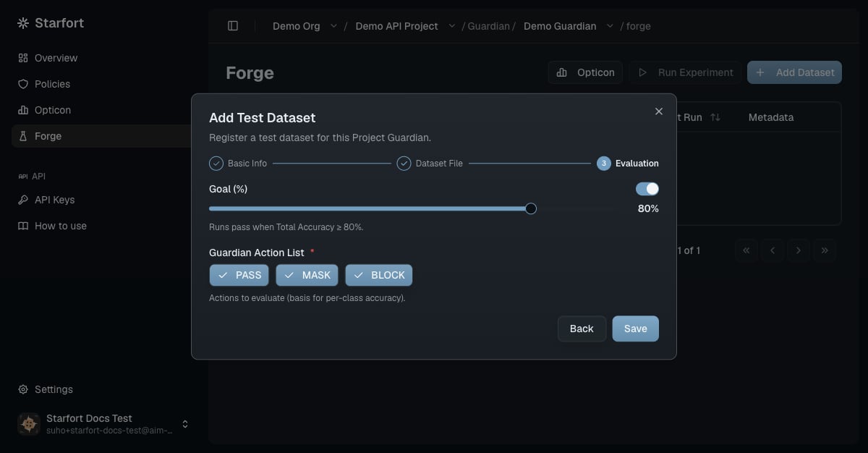
Task: Go to the last page
Action: [x=825, y=250]
